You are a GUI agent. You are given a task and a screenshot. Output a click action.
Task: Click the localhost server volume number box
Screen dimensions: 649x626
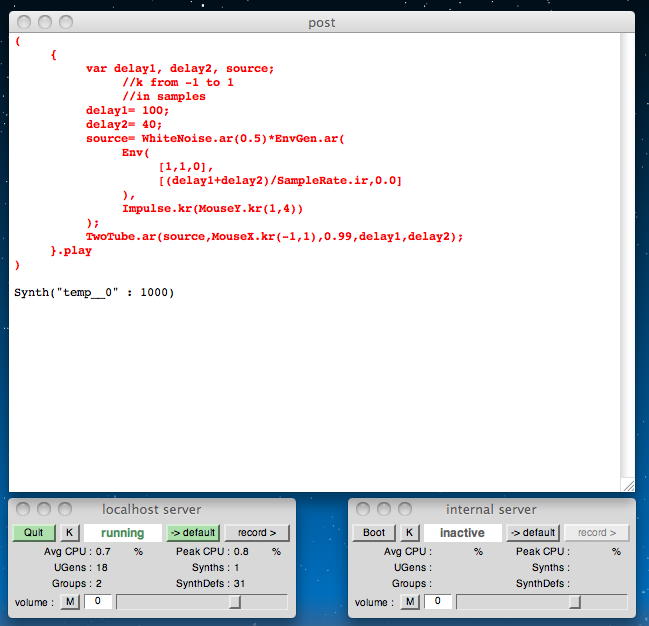[x=97, y=602]
